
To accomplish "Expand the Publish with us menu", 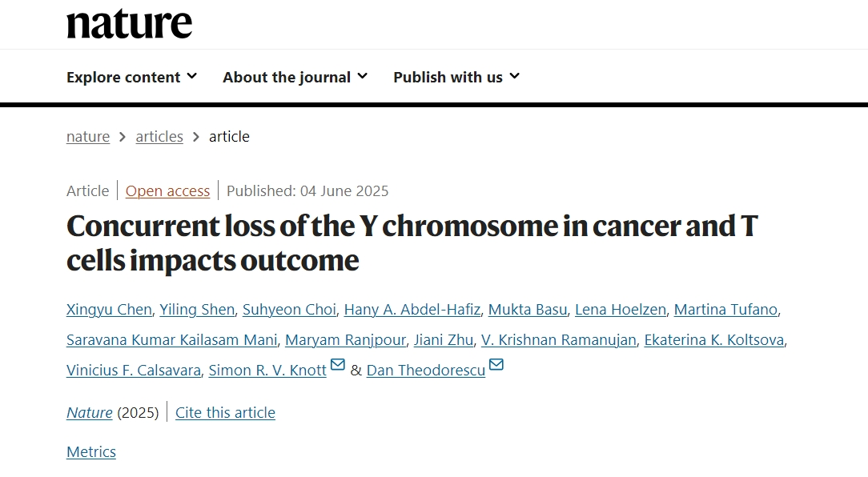I will pyautogui.click(x=456, y=77).
